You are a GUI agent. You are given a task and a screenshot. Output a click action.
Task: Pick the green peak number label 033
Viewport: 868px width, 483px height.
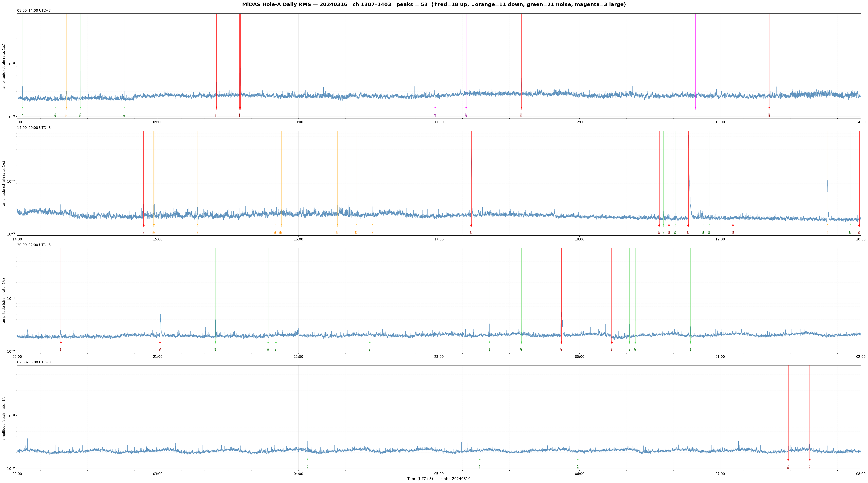pyautogui.click(x=850, y=232)
